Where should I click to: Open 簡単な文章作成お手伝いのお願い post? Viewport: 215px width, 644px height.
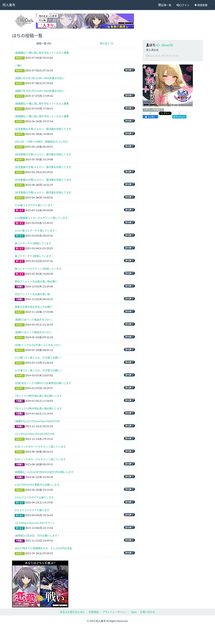point(33,307)
